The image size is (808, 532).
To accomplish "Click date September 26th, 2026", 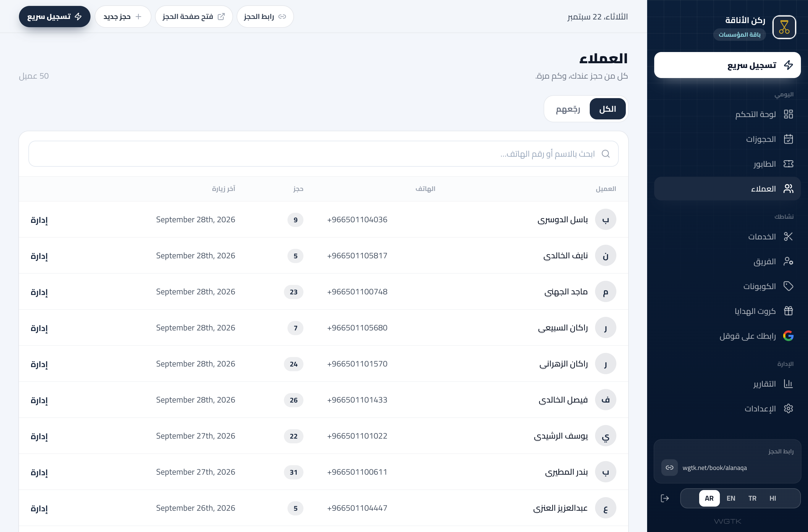I will point(195,508).
